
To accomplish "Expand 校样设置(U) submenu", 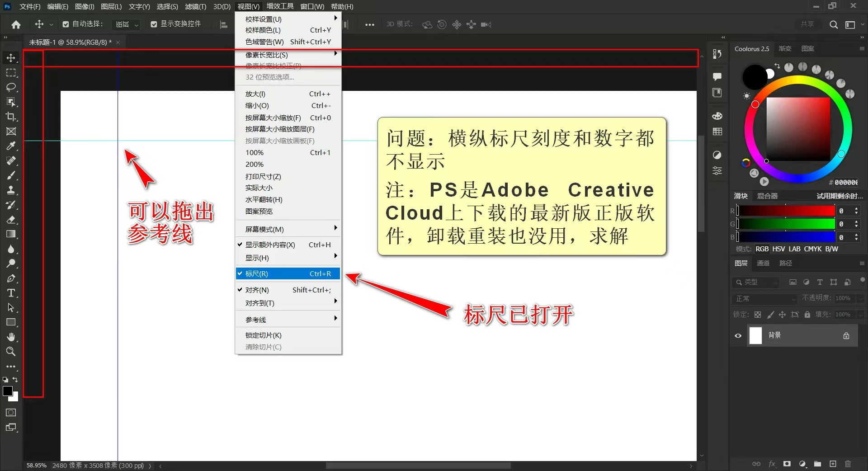I will [288, 19].
